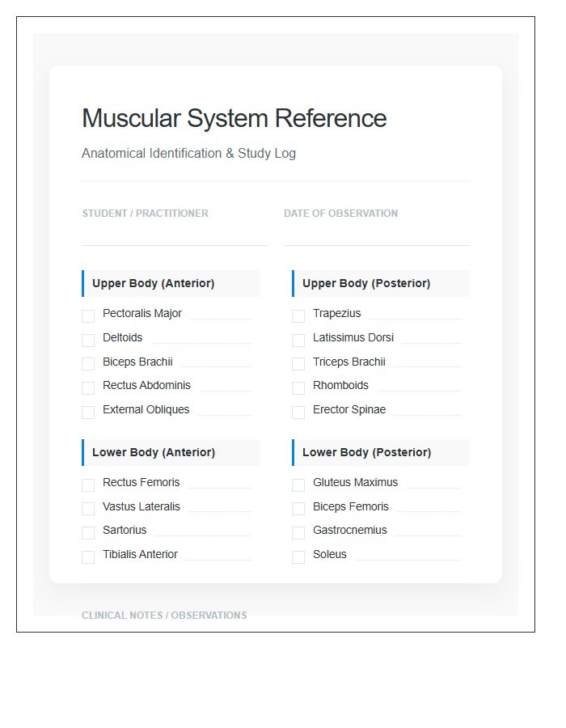Click the Upper Body (Anterior) heading

coord(171,284)
